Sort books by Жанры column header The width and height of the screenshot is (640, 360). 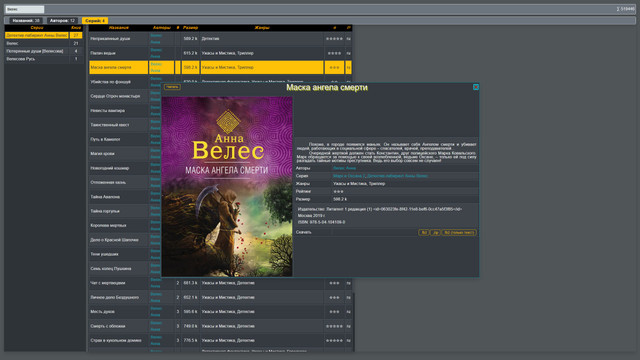tap(262, 28)
